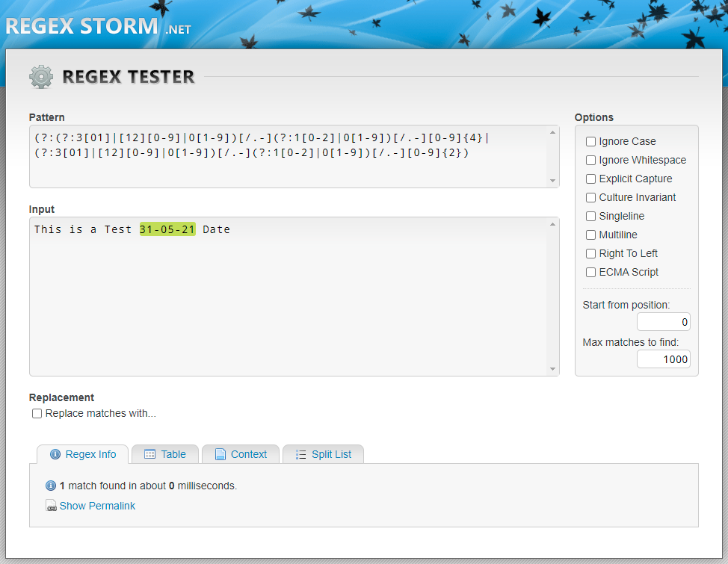728x564 pixels.
Task: Open the Context tab
Action: tap(241, 454)
